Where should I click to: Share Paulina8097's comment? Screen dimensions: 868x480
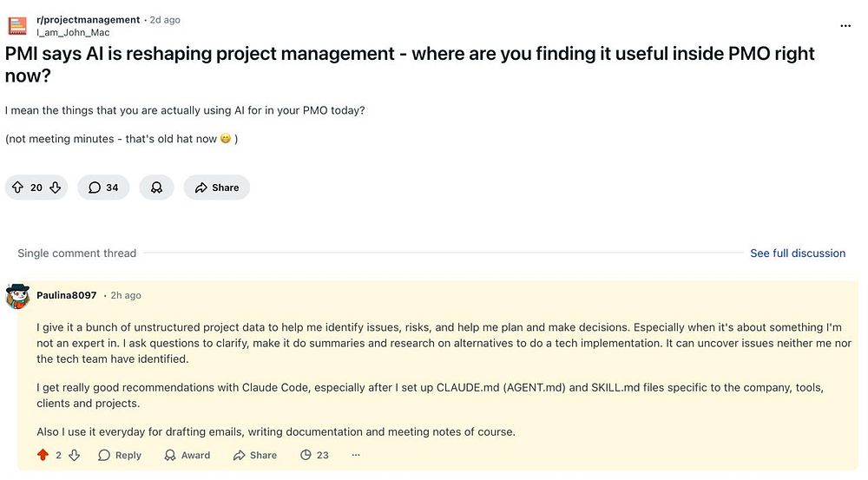pyautogui.click(x=255, y=455)
